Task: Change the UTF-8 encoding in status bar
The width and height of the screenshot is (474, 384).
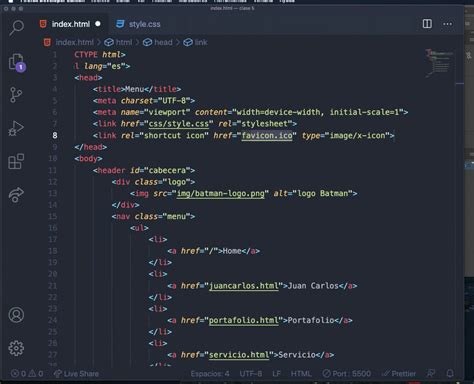Action: point(251,374)
